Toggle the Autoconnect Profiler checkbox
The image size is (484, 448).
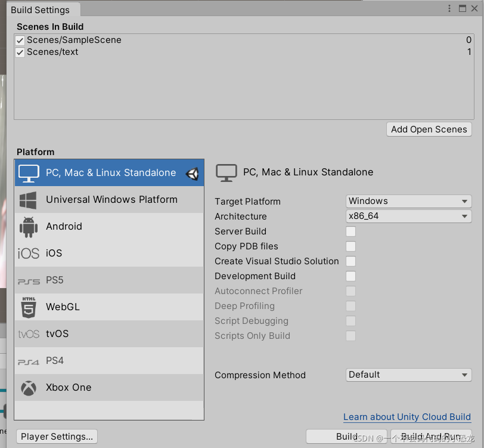click(x=350, y=291)
